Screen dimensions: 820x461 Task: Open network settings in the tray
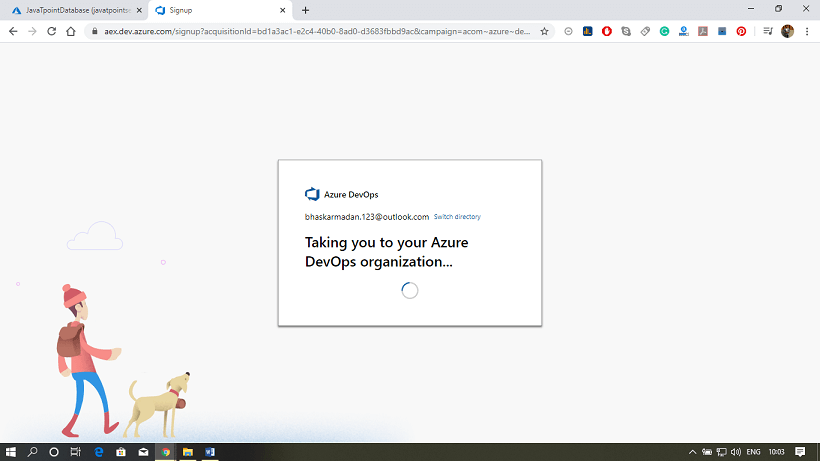722,452
